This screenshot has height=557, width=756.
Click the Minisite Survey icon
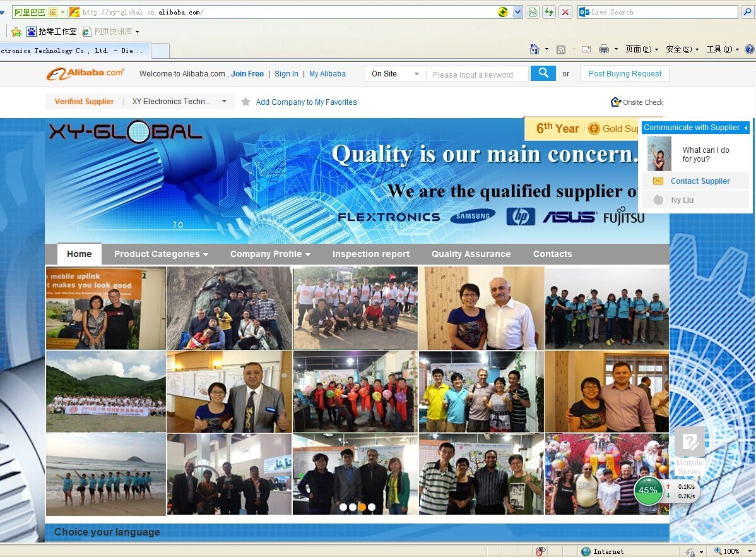690,441
